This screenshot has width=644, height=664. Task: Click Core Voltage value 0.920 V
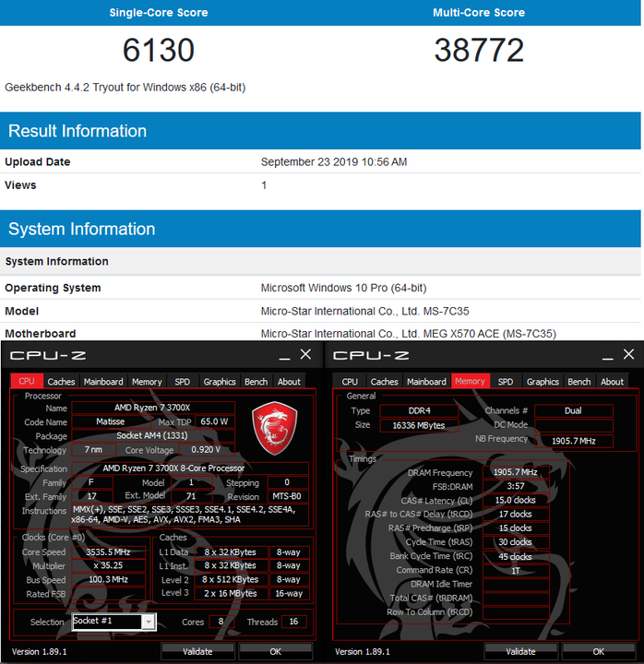[207, 450]
